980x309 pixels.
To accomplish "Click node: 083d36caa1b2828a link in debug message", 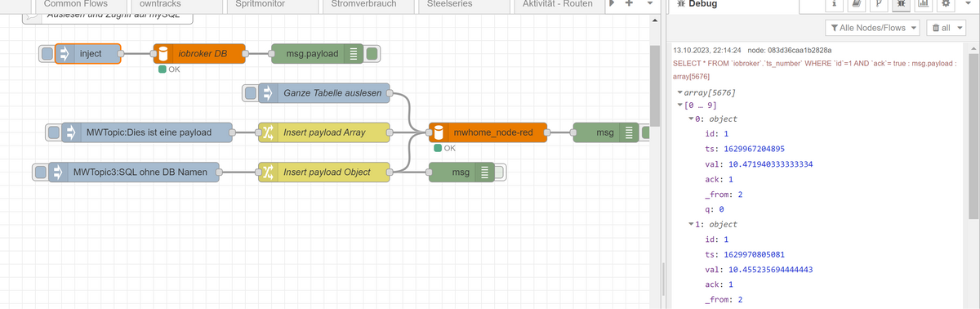I will [790, 51].
